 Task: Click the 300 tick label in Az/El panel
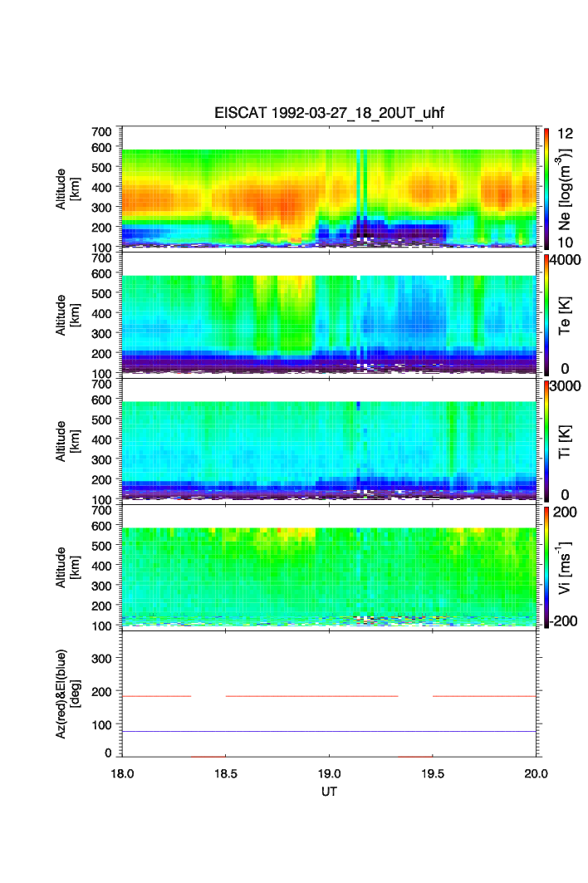(101, 659)
